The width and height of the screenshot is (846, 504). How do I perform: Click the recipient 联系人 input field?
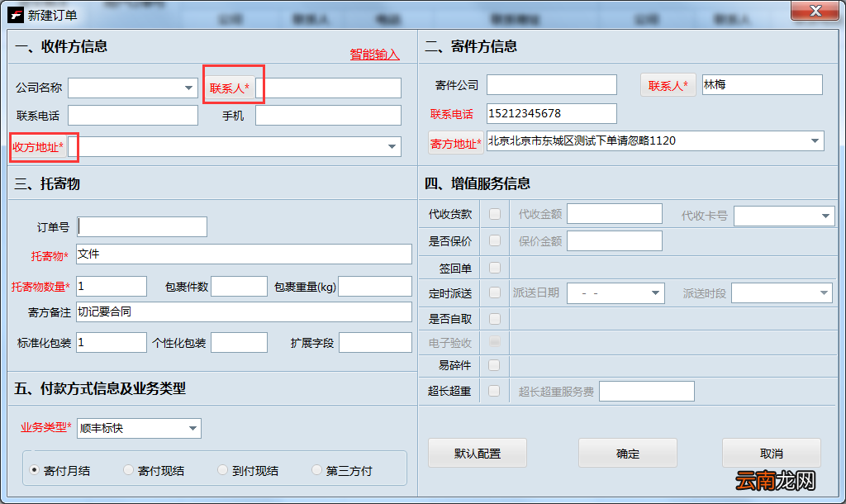click(x=329, y=88)
